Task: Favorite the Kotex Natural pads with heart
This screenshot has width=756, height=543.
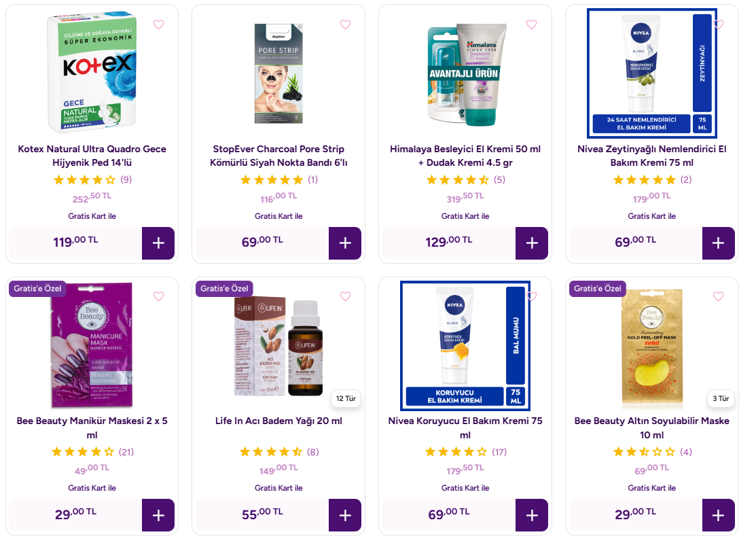Action: [159, 24]
